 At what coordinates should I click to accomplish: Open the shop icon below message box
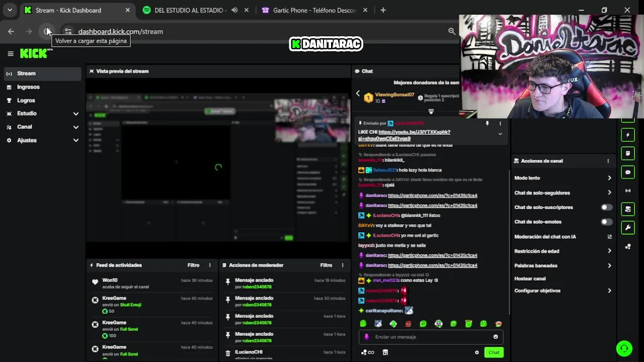pyautogui.click(x=385, y=352)
